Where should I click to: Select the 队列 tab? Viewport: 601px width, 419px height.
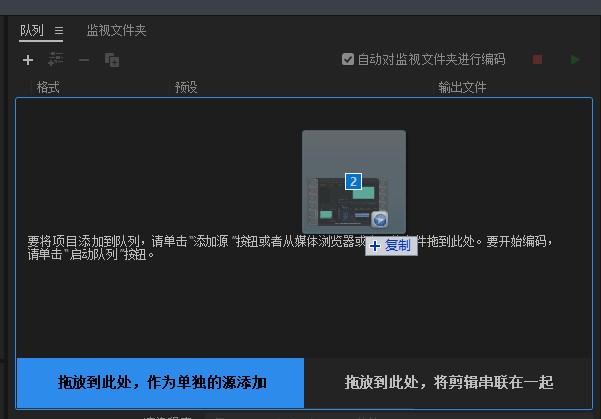pos(32,30)
